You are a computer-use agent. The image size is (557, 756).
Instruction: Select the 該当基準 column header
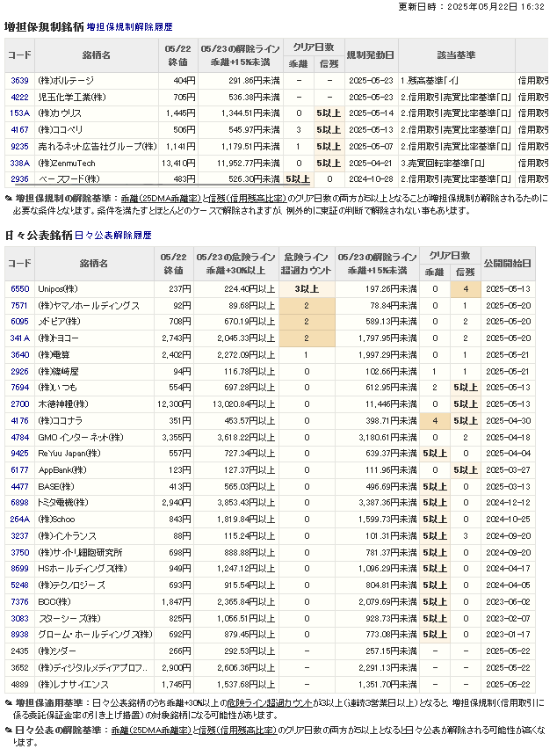coord(456,55)
